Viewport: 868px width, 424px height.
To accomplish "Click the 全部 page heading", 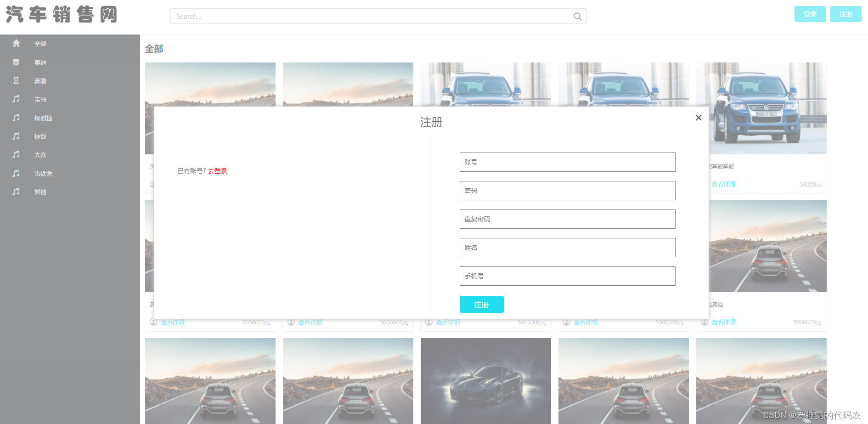I will pyautogui.click(x=154, y=49).
